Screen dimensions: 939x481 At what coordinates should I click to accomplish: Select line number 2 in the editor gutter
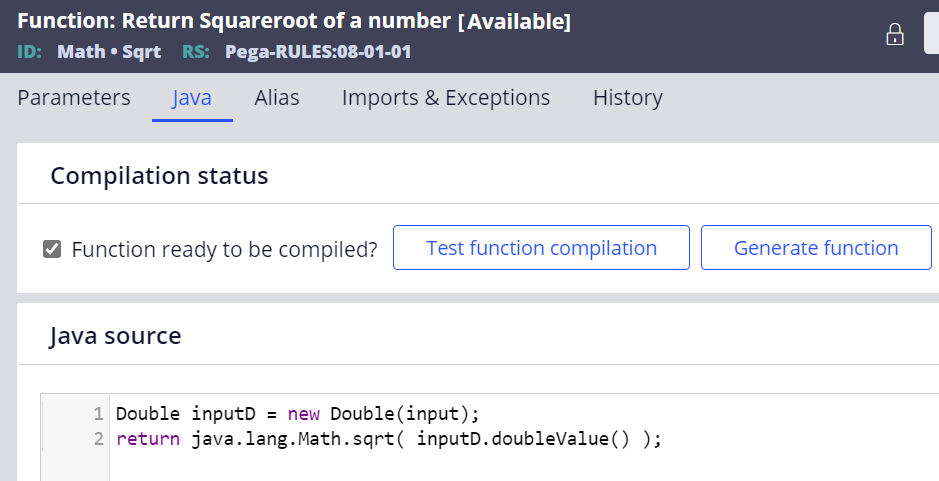(x=98, y=438)
